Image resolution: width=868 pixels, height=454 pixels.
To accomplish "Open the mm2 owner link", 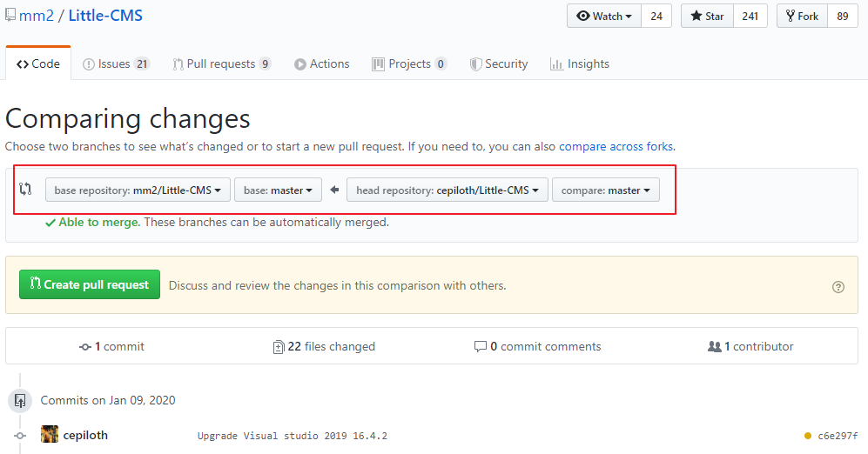I will coord(37,16).
